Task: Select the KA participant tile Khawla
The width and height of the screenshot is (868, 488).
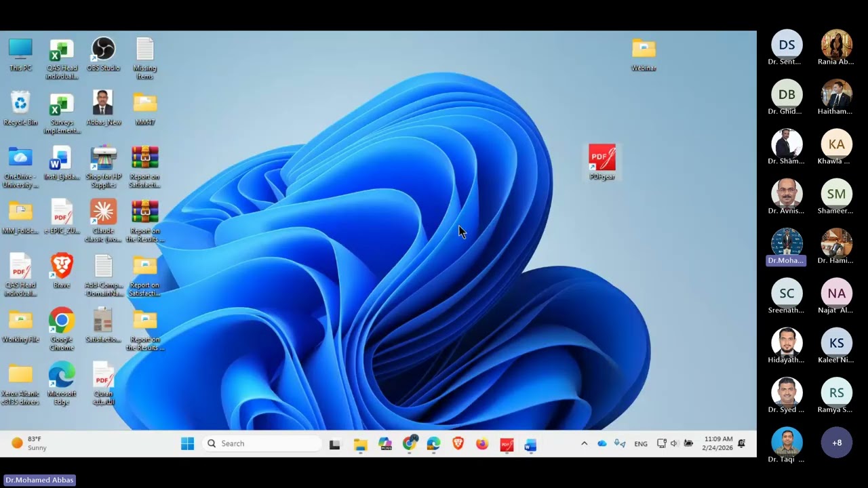Action: click(x=836, y=144)
